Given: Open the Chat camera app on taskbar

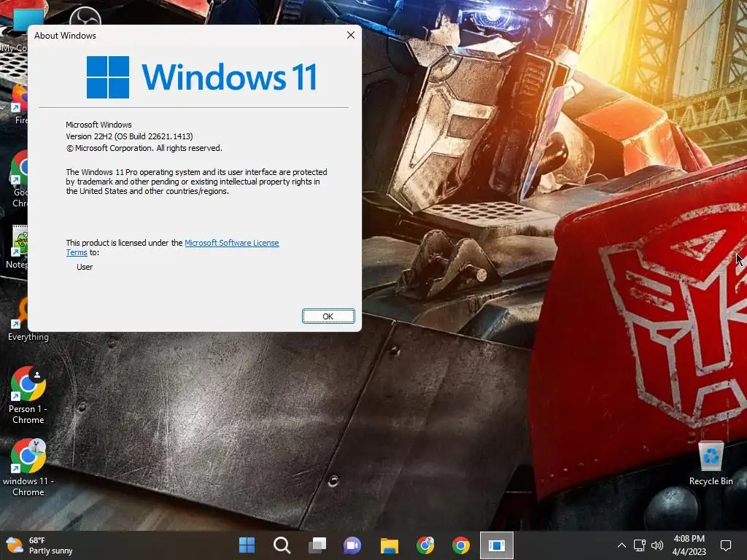Looking at the screenshot, I should pos(352,545).
